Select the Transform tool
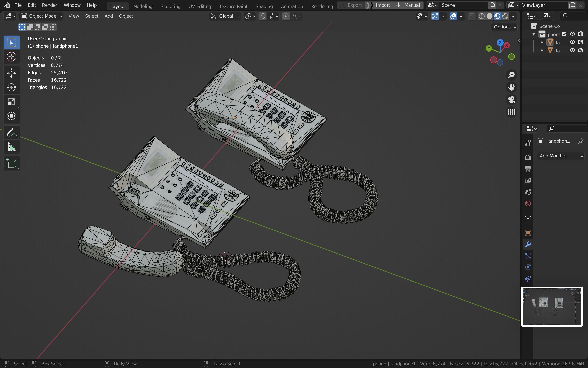The height and width of the screenshot is (368, 588). (11, 116)
